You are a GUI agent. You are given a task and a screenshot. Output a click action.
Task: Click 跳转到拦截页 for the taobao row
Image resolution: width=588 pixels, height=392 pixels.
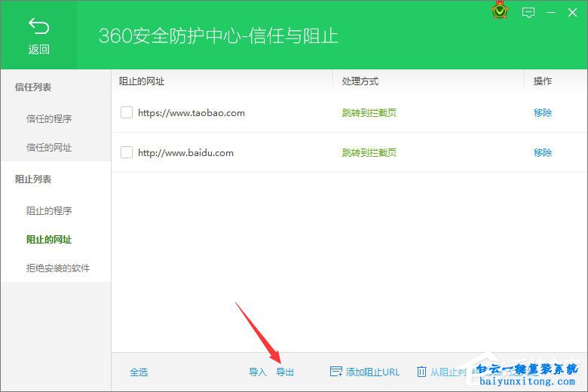coord(369,112)
